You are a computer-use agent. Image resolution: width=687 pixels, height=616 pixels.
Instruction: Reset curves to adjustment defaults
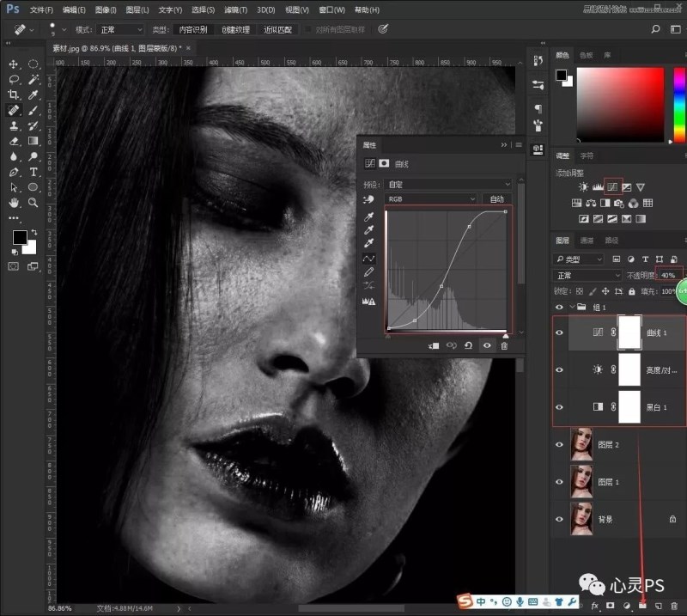468,345
